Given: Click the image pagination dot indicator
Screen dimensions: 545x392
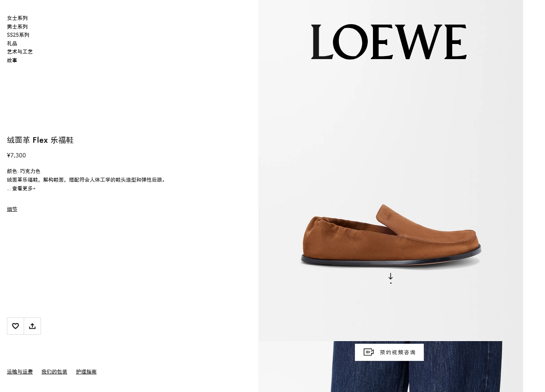Looking at the screenshot, I should (391, 283).
